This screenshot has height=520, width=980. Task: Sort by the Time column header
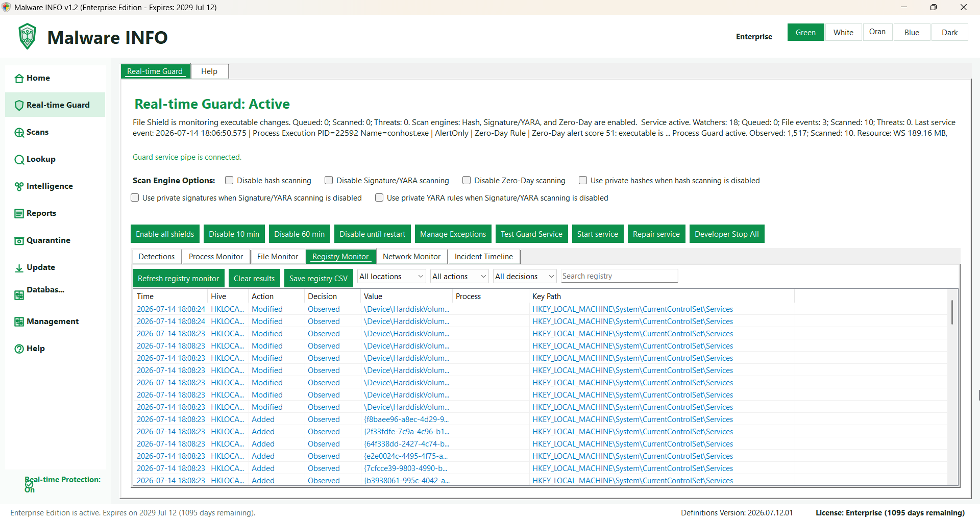(x=170, y=296)
